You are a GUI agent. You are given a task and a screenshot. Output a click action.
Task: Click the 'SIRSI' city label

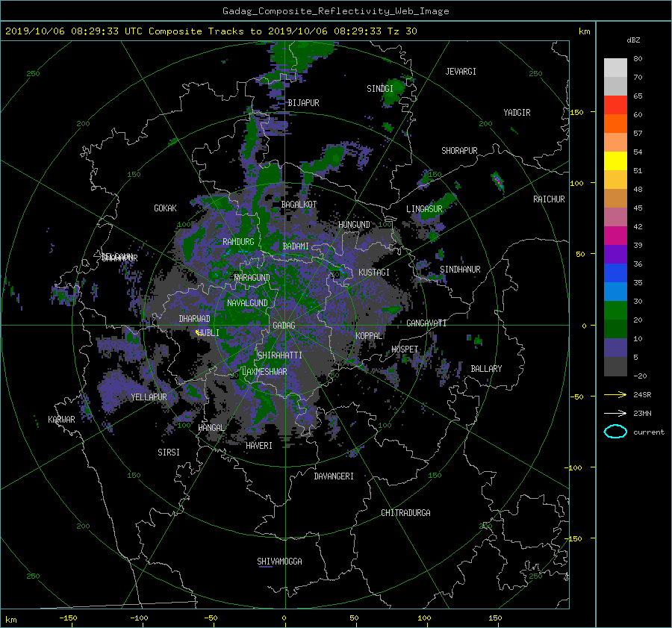pyautogui.click(x=169, y=453)
